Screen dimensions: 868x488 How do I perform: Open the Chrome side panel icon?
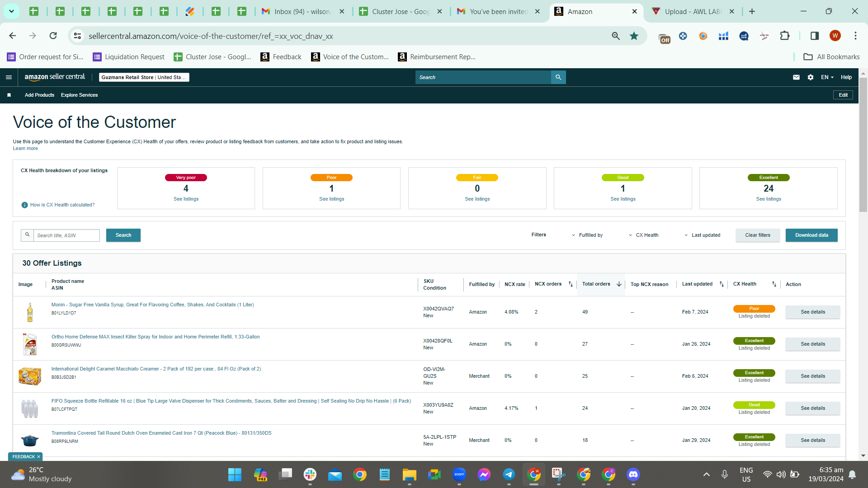click(815, 36)
